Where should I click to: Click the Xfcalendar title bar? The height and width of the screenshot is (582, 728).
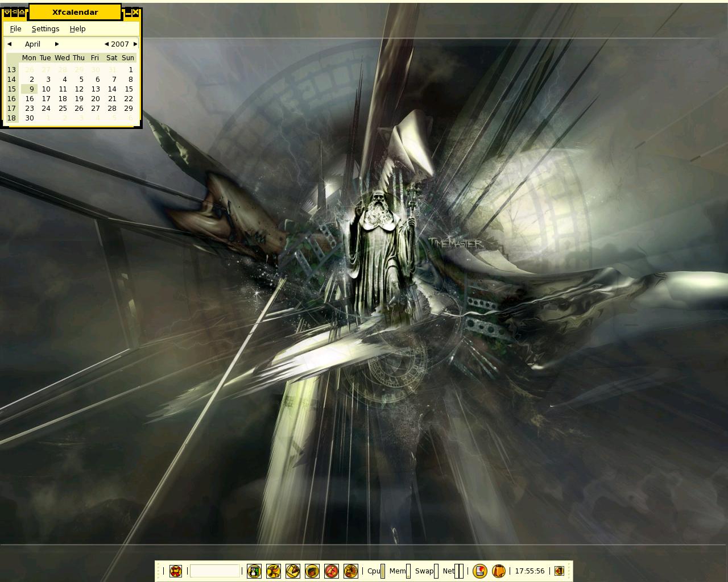(x=75, y=12)
